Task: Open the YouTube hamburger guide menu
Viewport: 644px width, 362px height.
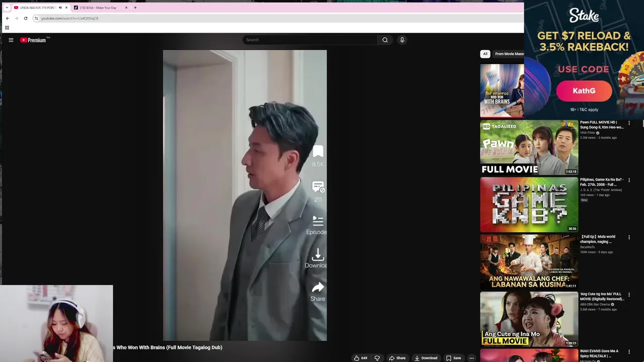Action: (11, 40)
